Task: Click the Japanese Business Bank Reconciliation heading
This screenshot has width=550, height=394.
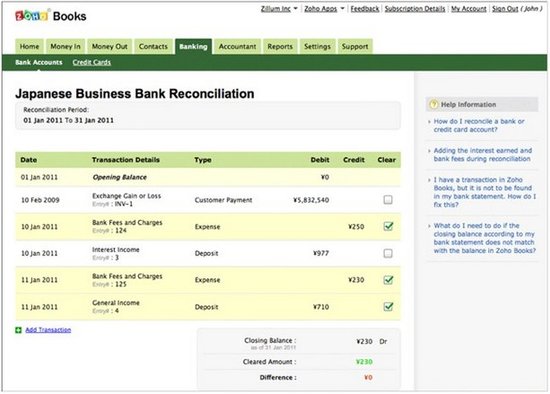Action: point(135,94)
